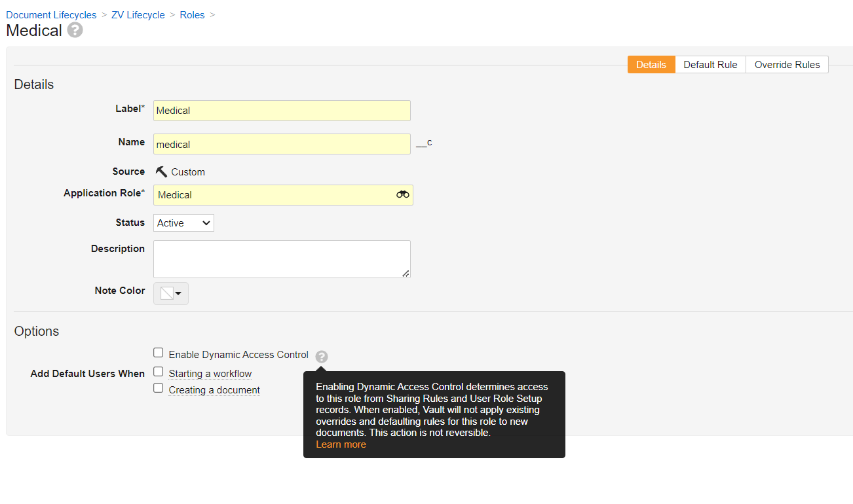Expand the Note Color picker dropdown
Screen dimensions: 853x504
pyautogui.click(x=171, y=293)
